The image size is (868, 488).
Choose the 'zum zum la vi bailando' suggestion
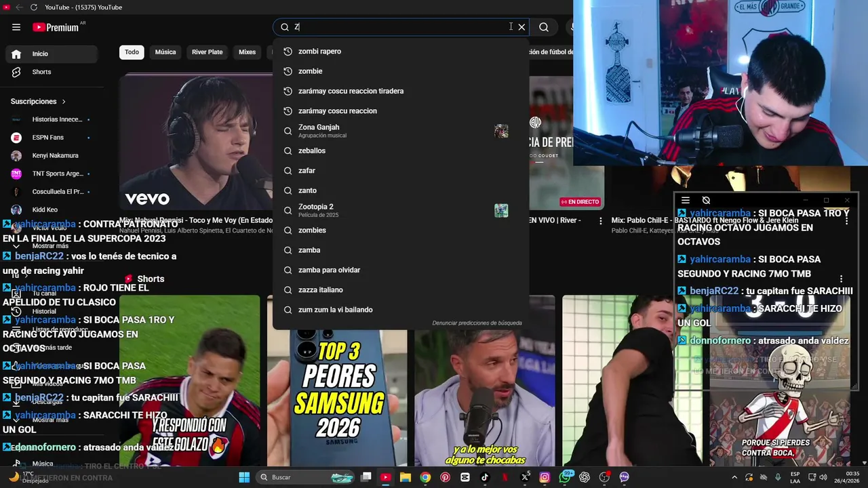[401, 310]
